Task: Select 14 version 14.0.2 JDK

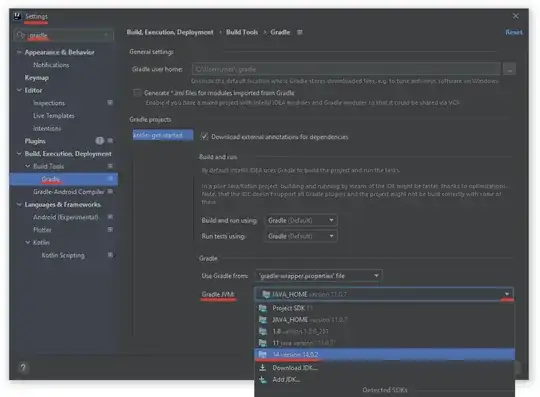Action: [384, 354]
